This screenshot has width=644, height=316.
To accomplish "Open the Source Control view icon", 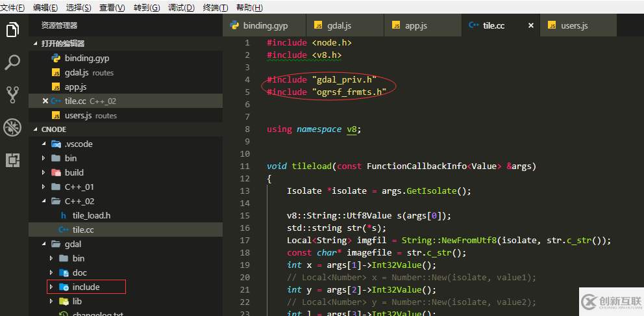I will pyautogui.click(x=13, y=95).
